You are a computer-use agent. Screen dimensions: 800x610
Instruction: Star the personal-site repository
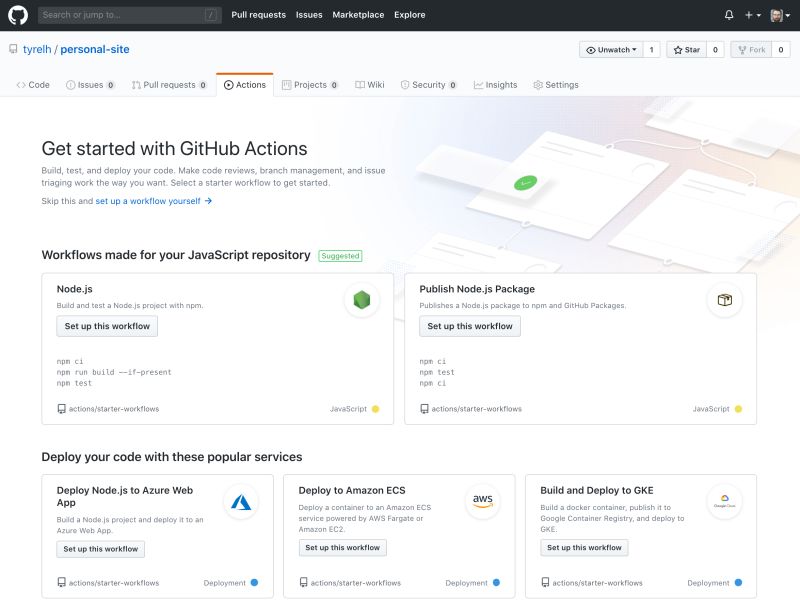689,48
